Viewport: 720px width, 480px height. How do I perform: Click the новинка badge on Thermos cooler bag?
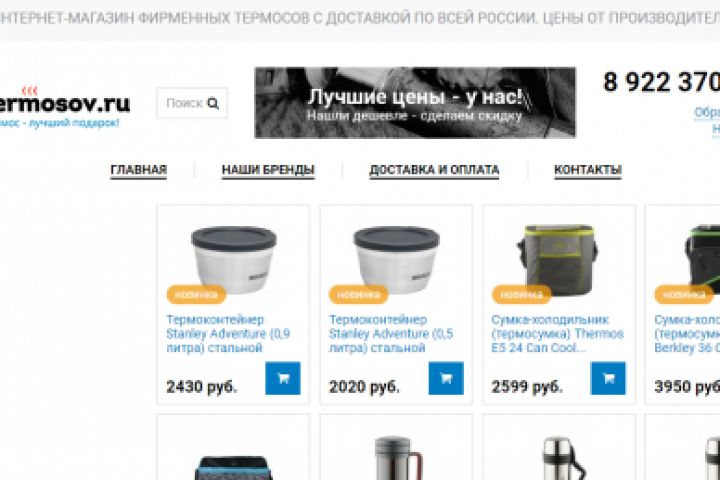(521, 294)
